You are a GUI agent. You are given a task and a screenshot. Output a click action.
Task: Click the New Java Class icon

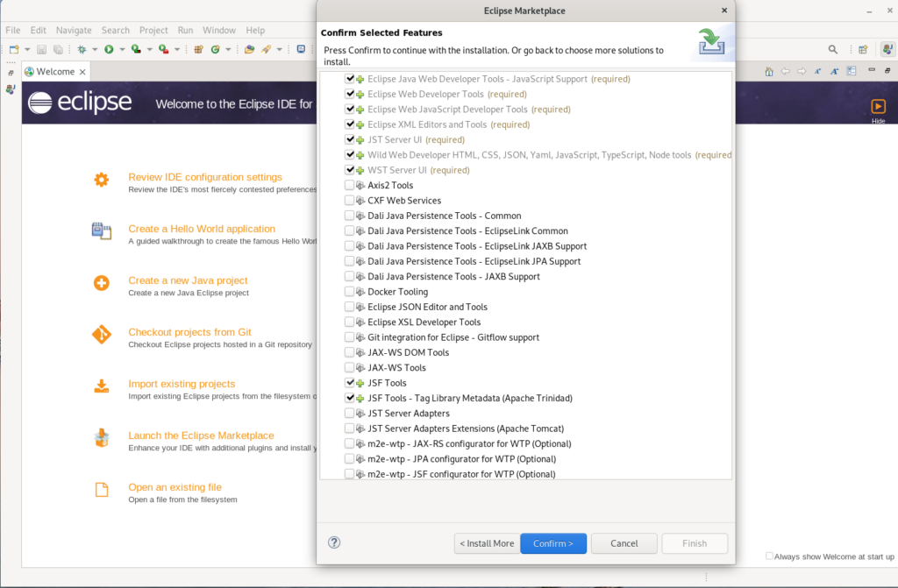216,50
